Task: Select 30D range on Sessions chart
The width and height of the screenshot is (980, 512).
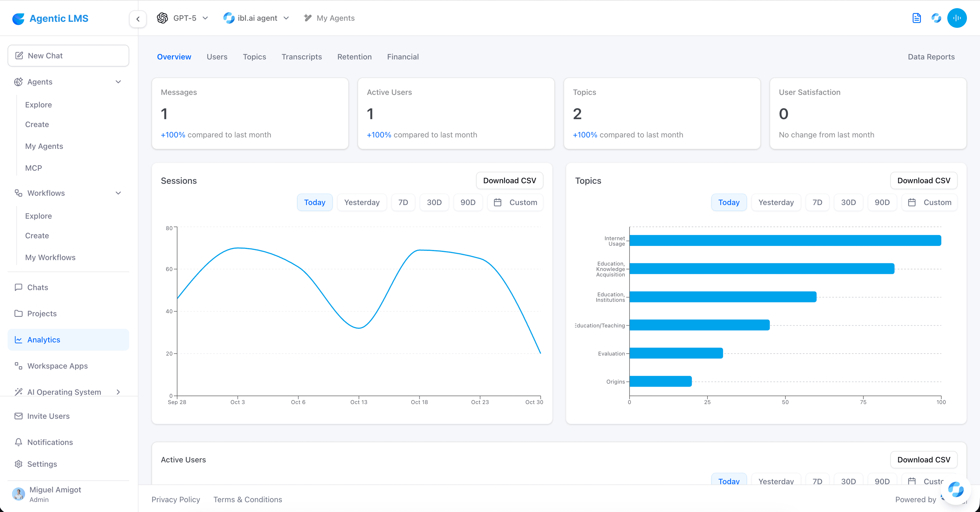Action: pyautogui.click(x=434, y=202)
